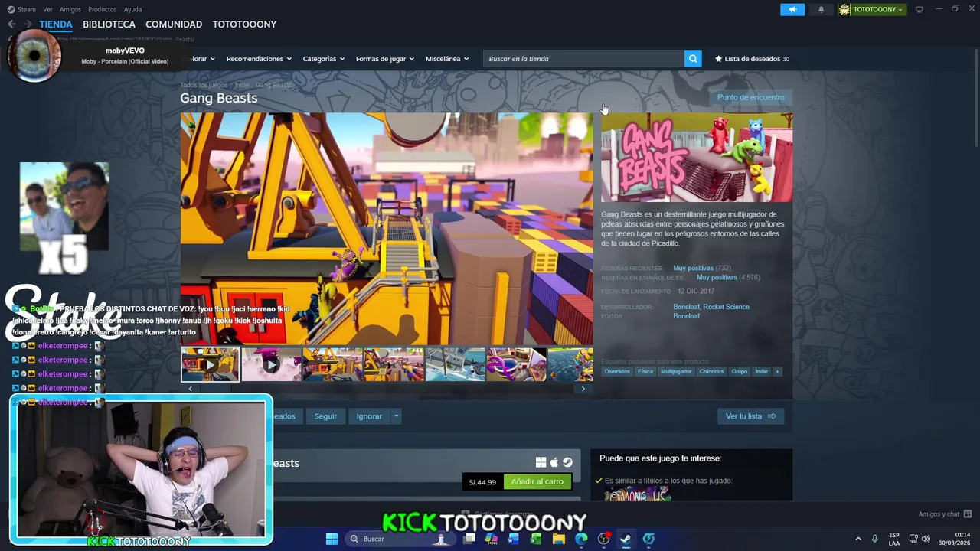Click the microphone tray icon
The image size is (980, 551).
point(874,539)
